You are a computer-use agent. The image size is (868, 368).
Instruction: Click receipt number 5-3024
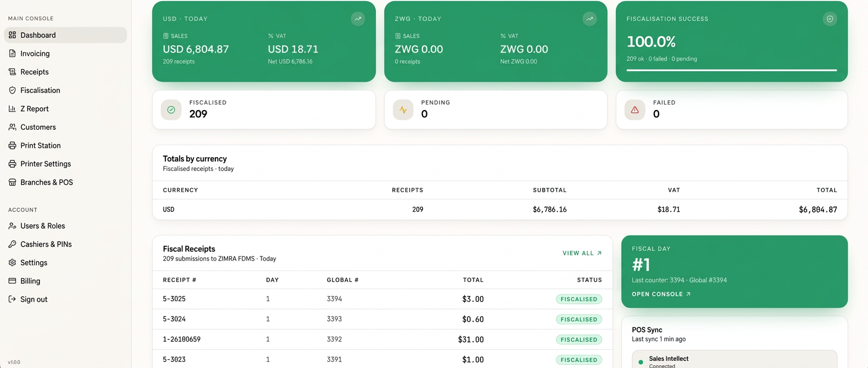click(x=174, y=319)
